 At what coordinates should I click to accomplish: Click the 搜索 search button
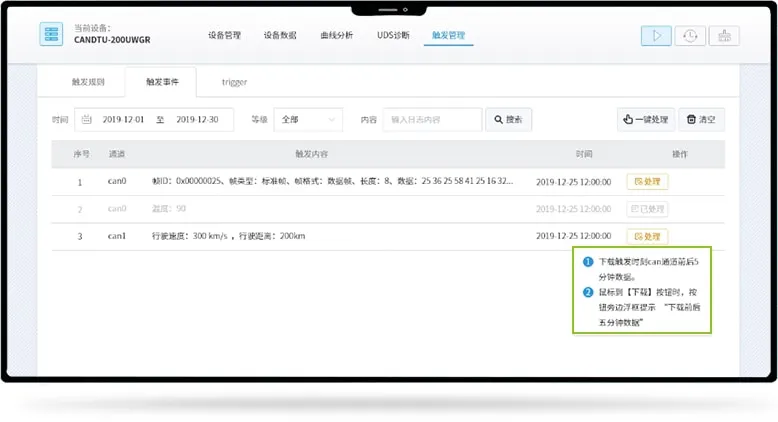(x=508, y=119)
